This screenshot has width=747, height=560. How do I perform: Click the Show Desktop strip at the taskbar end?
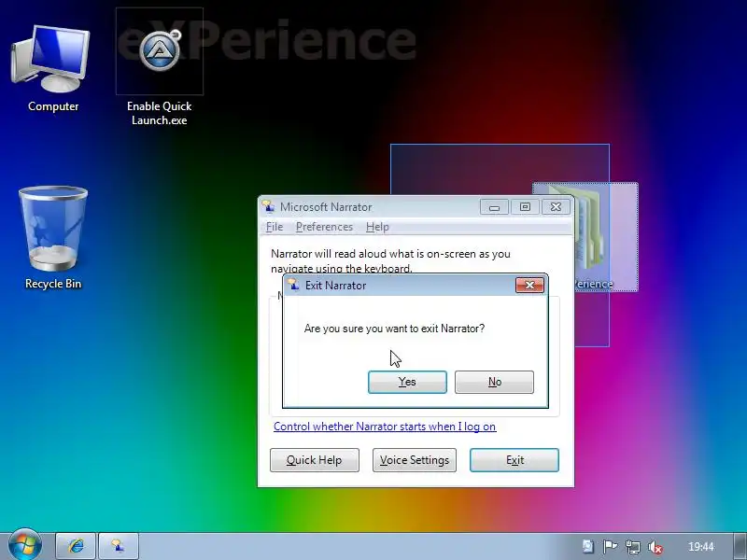click(x=740, y=546)
